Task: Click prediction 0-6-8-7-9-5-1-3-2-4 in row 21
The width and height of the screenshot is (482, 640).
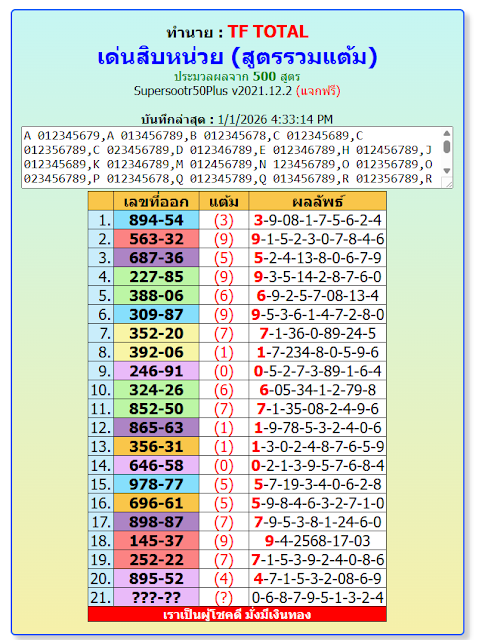Action: pos(318,597)
